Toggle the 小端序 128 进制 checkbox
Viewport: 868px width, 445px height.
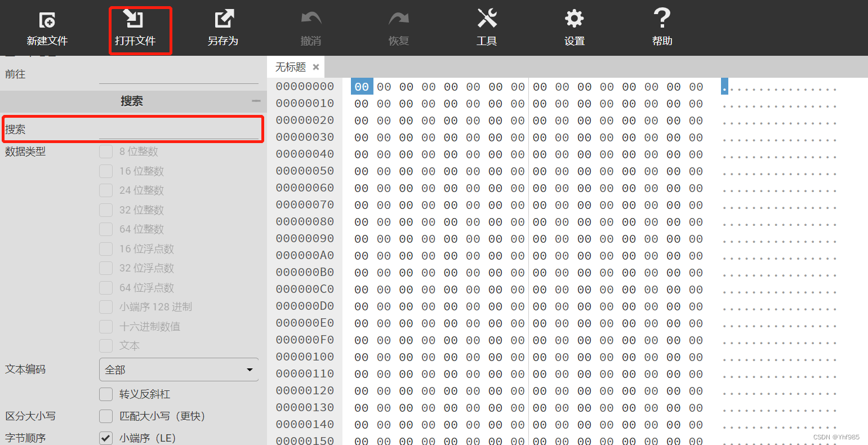tap(106, 307)
